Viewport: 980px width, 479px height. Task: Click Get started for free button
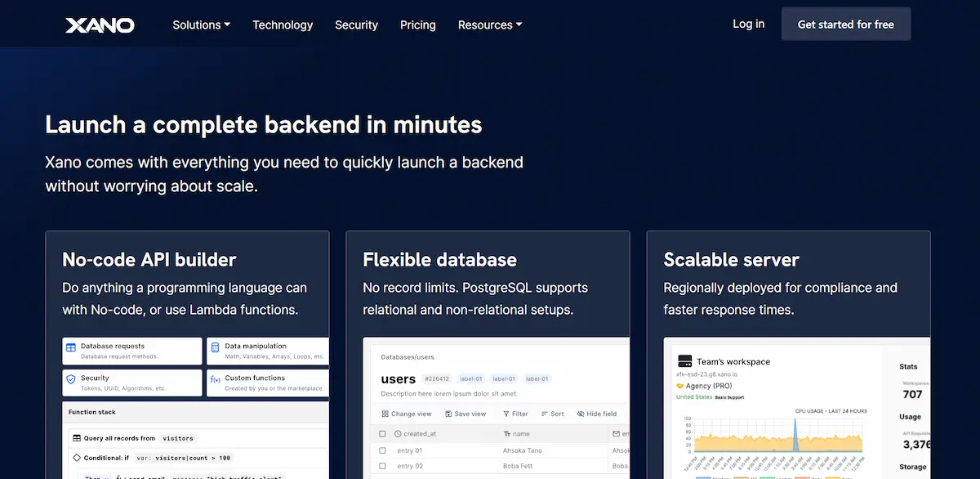coord(846,25)
